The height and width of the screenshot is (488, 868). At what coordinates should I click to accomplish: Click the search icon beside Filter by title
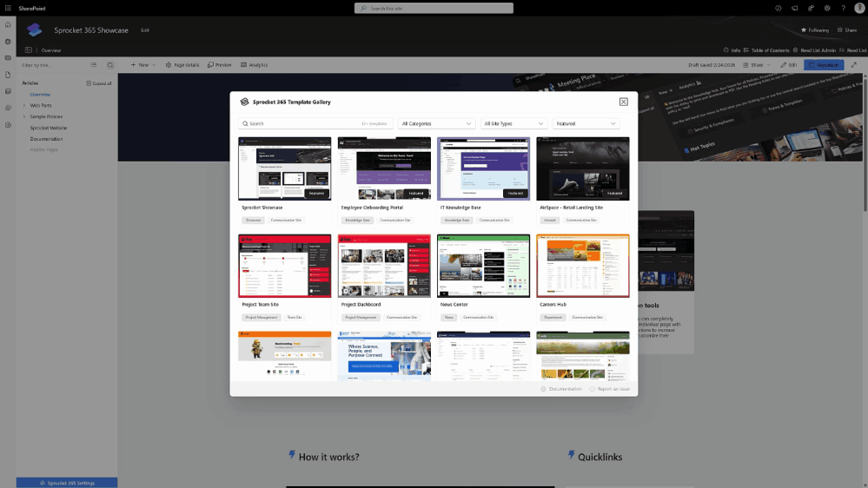pos(110,65)
